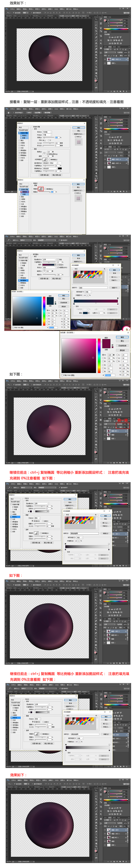
Task: Tick 只有 Web 颜色 in the plum color picker
Action: point(62,375)
